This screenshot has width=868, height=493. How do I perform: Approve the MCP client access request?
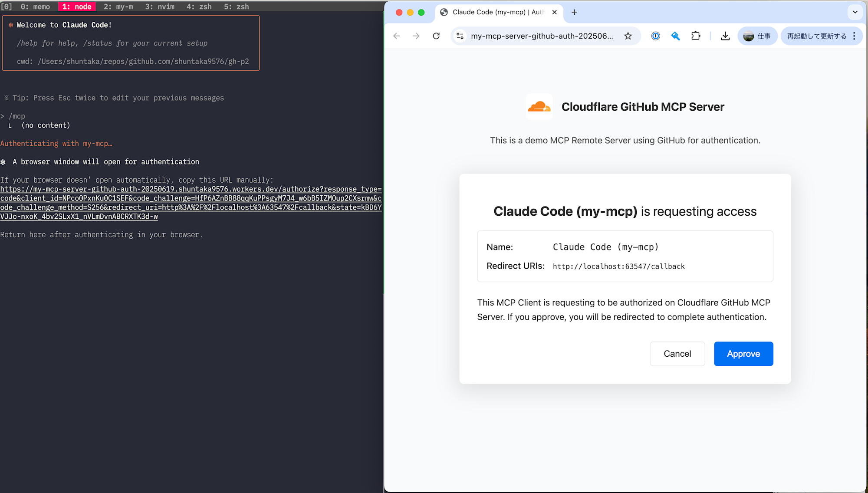point(743,354)
